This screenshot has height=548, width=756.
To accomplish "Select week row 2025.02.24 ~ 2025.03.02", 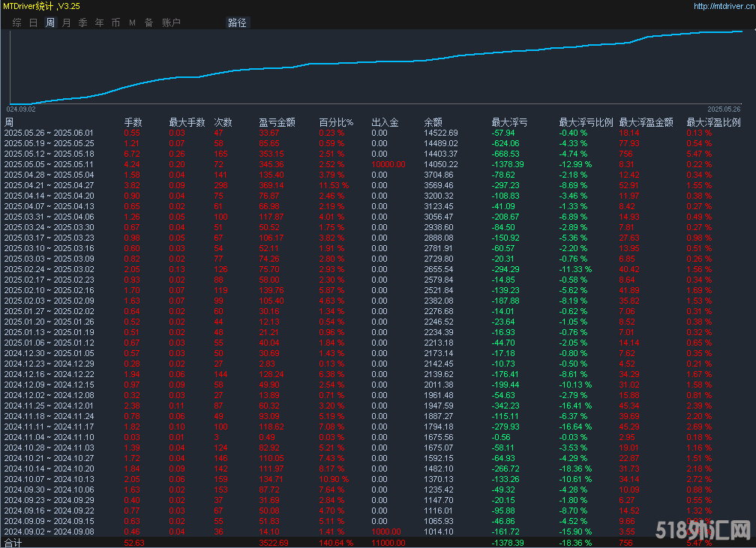I will (x=378, y=269).
